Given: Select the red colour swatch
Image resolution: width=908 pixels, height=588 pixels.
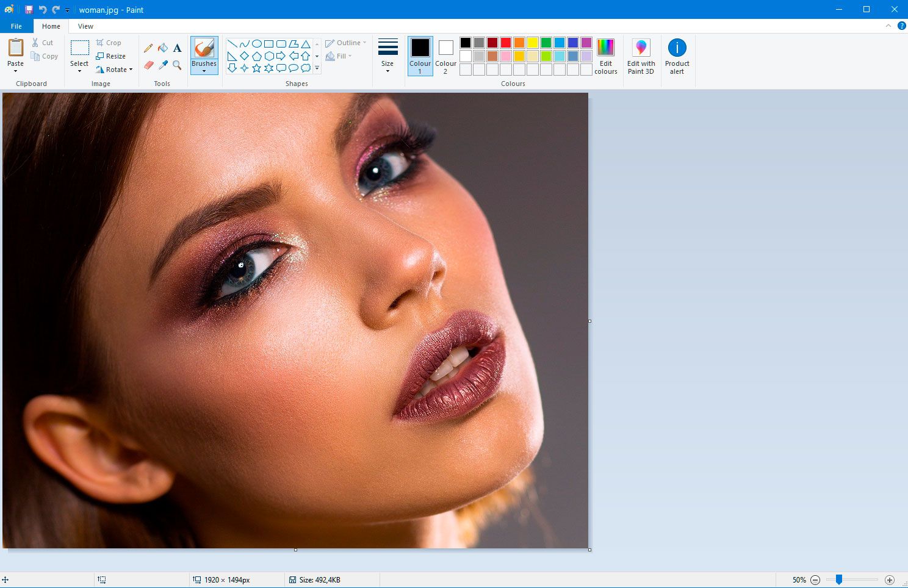Looking at the screenshot, I should pyautogui.click(x=506, y=43).
